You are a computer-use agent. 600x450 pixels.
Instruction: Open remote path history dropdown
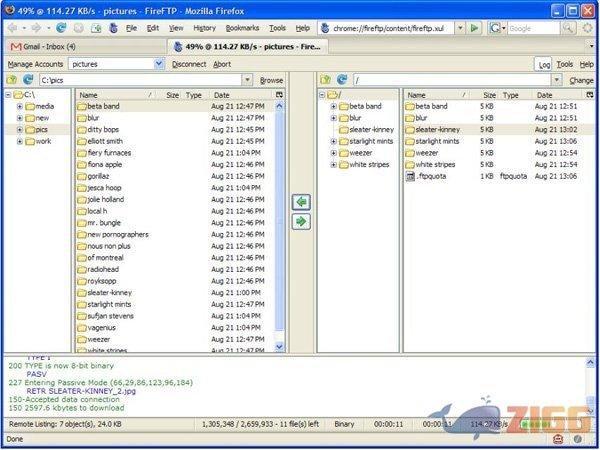[x=557, y=80]
